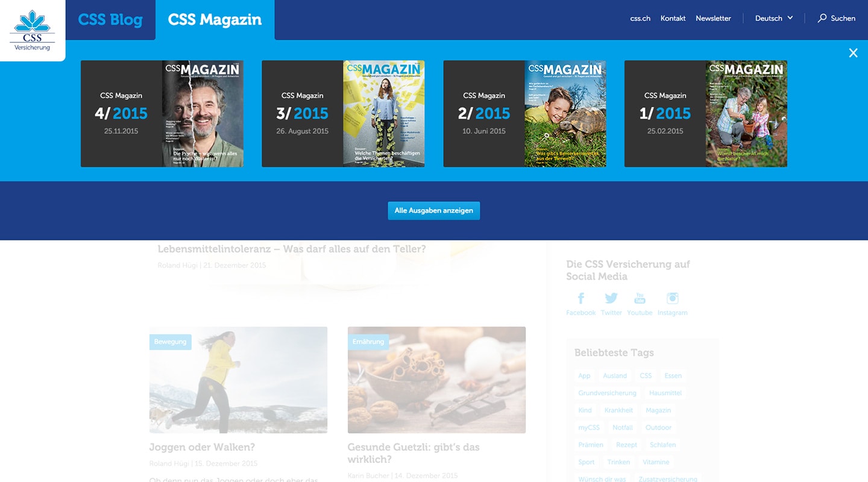Open the Twitter social icon

coord(611,298)
